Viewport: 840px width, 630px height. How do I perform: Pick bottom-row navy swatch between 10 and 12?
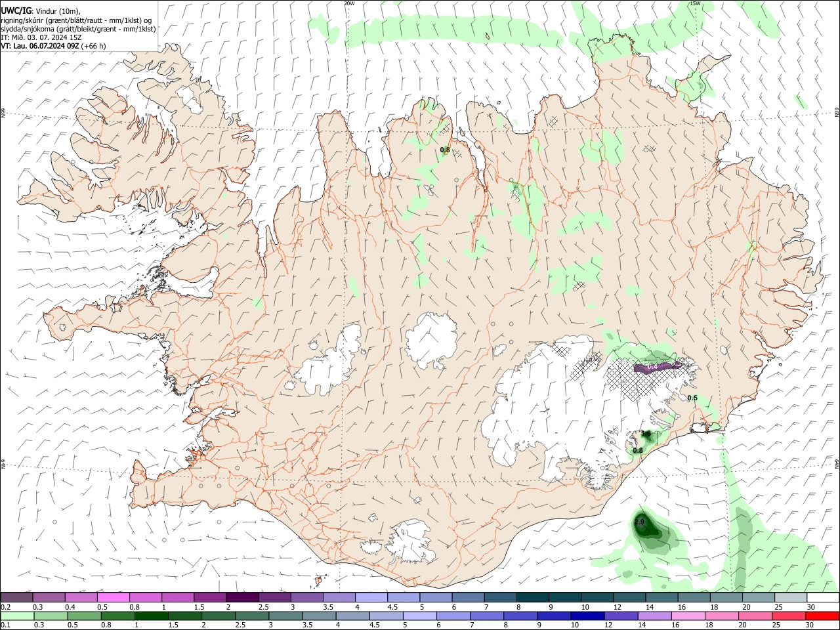pyautogui.click(x=587, y=616)
